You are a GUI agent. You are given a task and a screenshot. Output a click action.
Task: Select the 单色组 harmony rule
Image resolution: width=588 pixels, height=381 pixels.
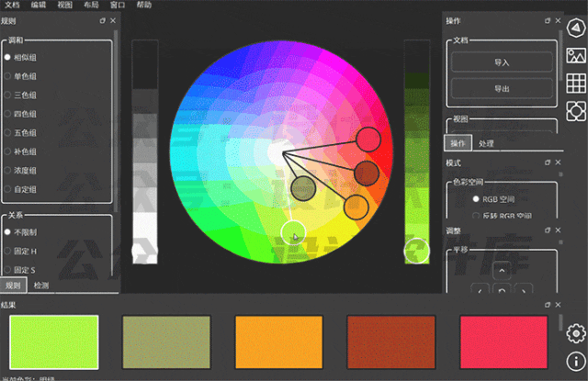(x=21, y=76)
